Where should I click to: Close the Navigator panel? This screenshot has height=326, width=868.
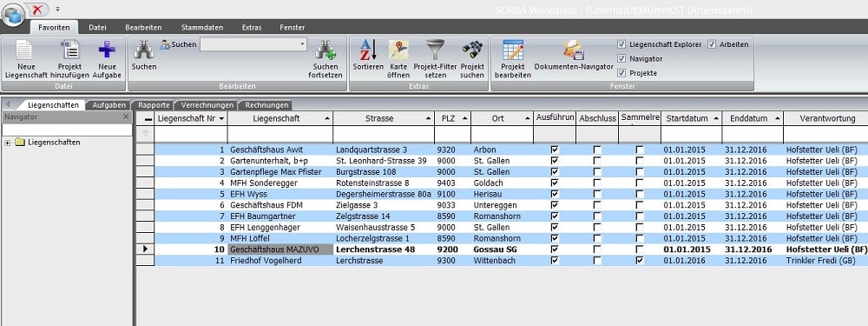(x=126, y=117)
